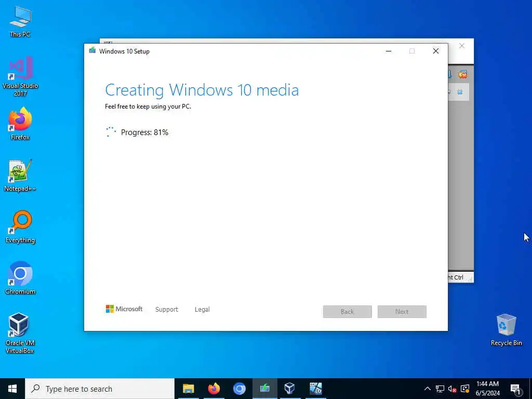Open notification action center
This screenshot has height=399, width=532.
pos(515,389)
